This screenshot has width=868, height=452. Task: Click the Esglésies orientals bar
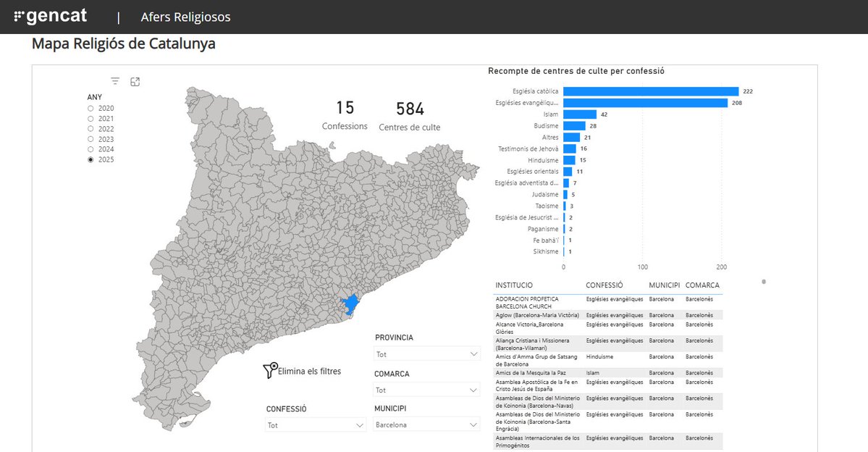(x=568, y=172)
